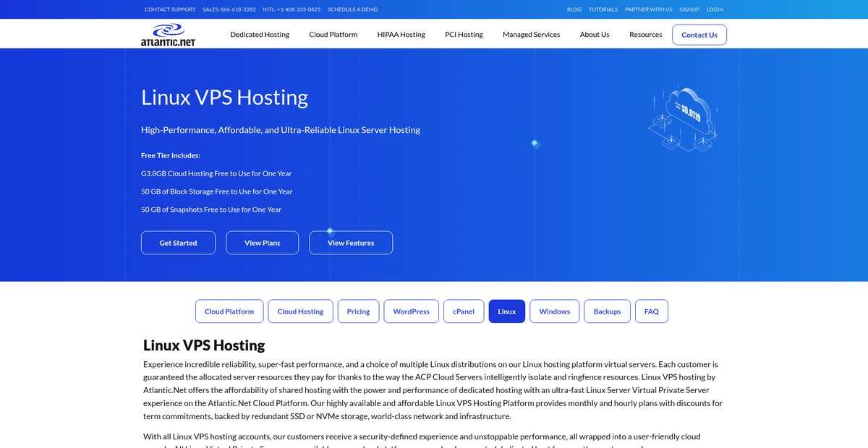Select the WordPress tab
Viewport: 868px width, 448px height.
point(412,311)
